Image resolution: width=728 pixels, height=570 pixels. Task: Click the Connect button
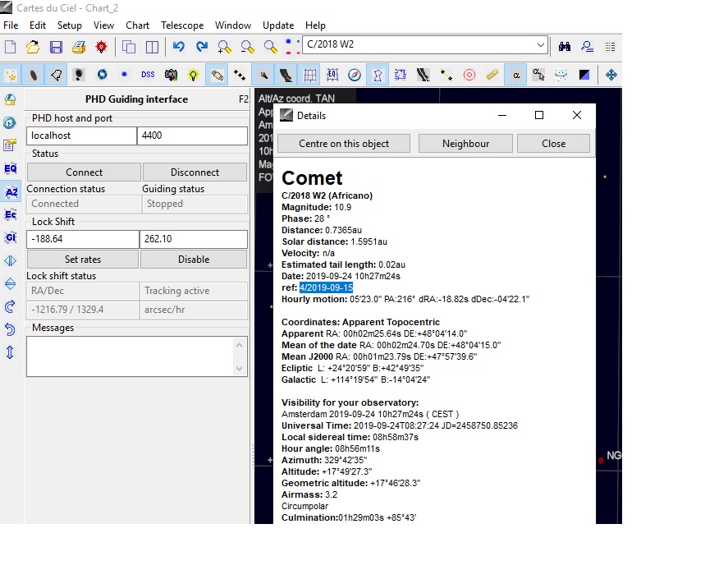84,172
